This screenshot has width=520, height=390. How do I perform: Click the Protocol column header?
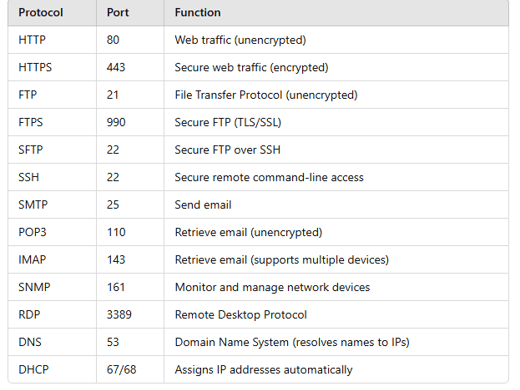[41, 13]
